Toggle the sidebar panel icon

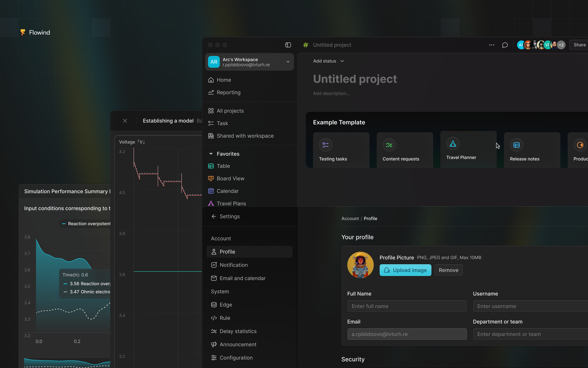(288, 45)
